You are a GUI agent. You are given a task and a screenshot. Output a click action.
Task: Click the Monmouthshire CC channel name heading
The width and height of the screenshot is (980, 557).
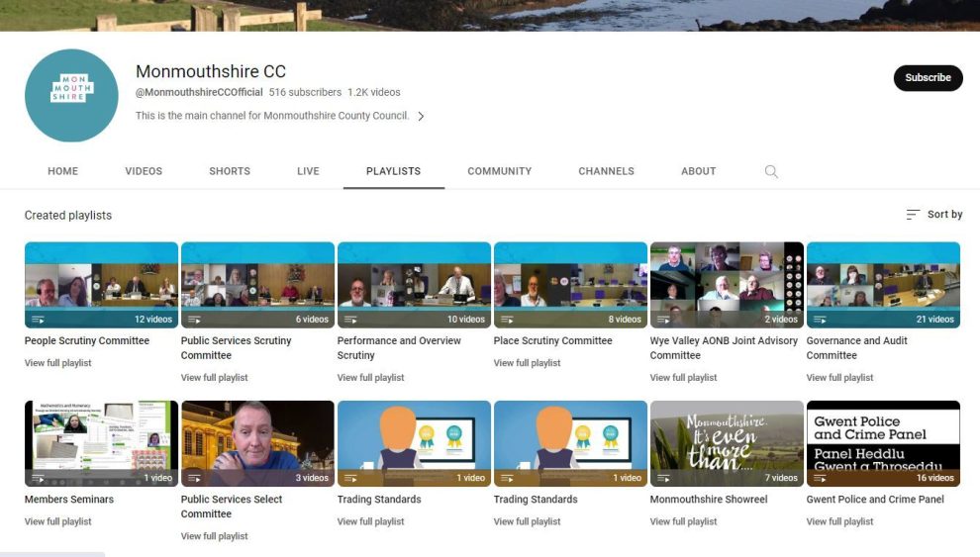(x=211, y=71)
